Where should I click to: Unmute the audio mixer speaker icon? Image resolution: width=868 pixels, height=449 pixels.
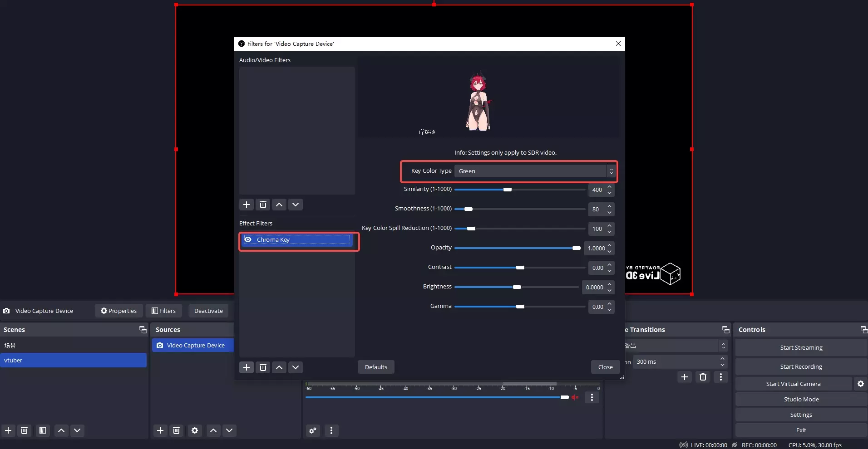tap(575, 397)
